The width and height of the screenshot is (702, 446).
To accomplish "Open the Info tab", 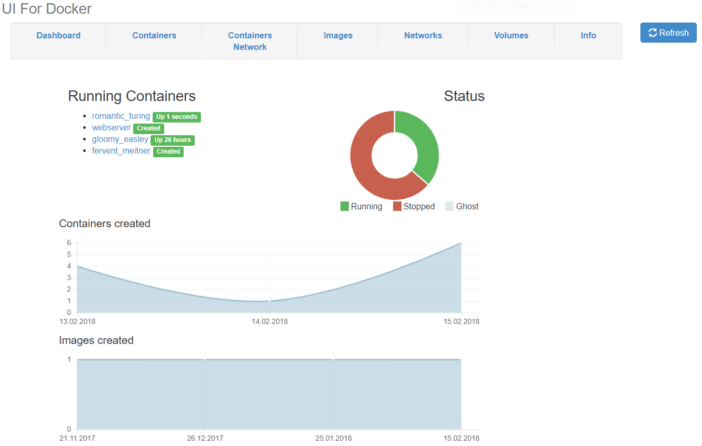I will point(588,35).
